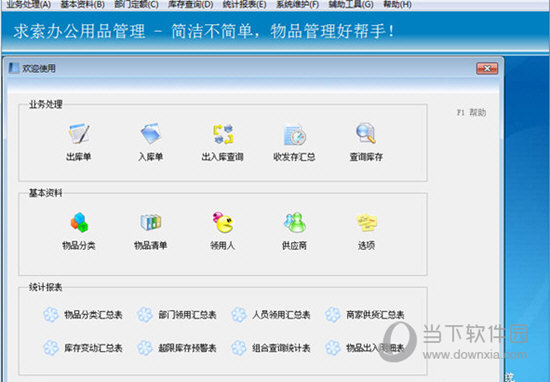Image resolution: width=550 pixels, height=382 pixels.
Task: Open the 选项 sticky notes icon
Action: tap(367, 222)
